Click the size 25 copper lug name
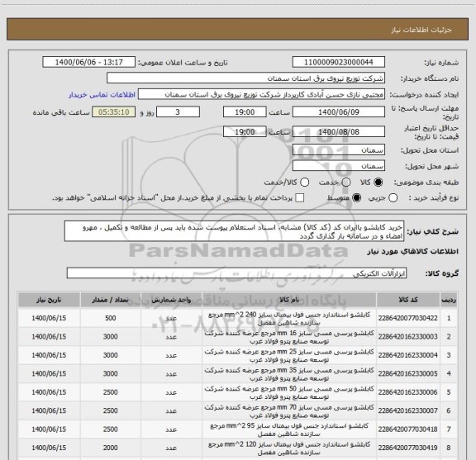The width and height of the screenshot is (476, 460). click(289, 356)
